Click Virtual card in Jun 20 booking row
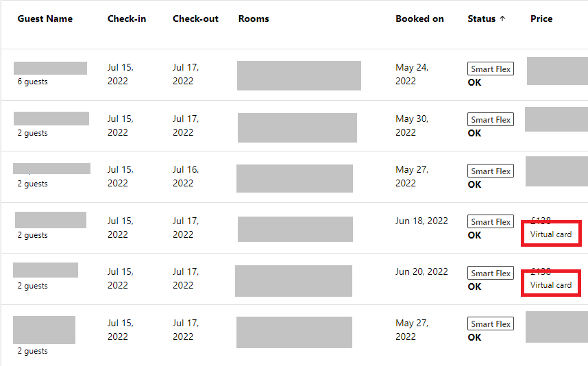The image size is (588, 366). [551, 285]
